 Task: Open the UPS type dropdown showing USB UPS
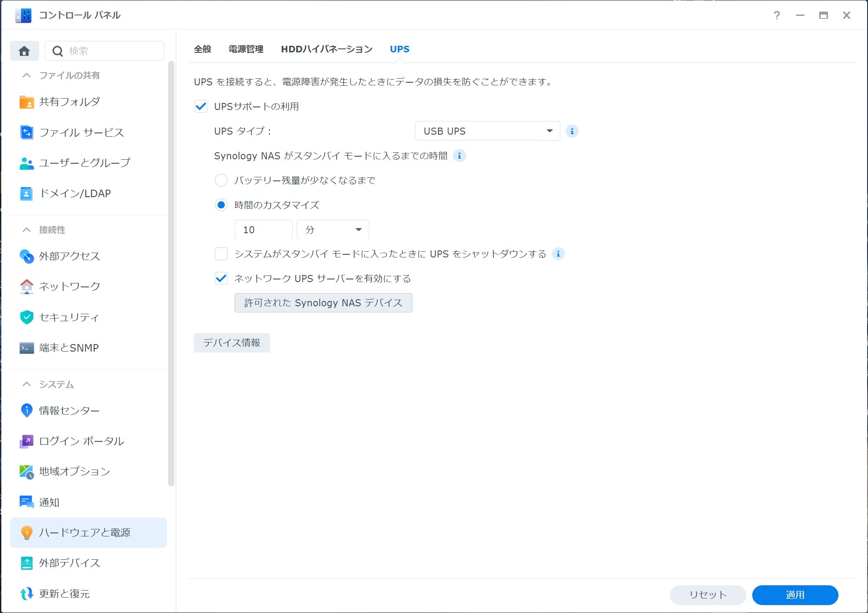487,131
